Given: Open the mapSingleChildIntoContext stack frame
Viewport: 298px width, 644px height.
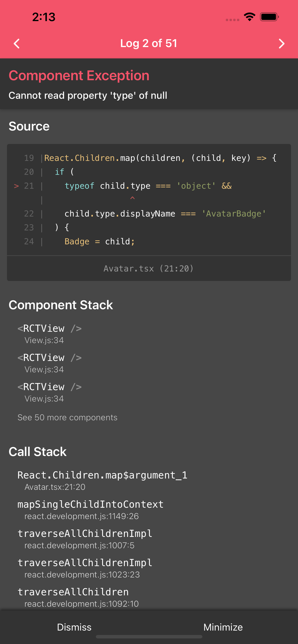Looking at the screenshot, I should click(90, 504).
